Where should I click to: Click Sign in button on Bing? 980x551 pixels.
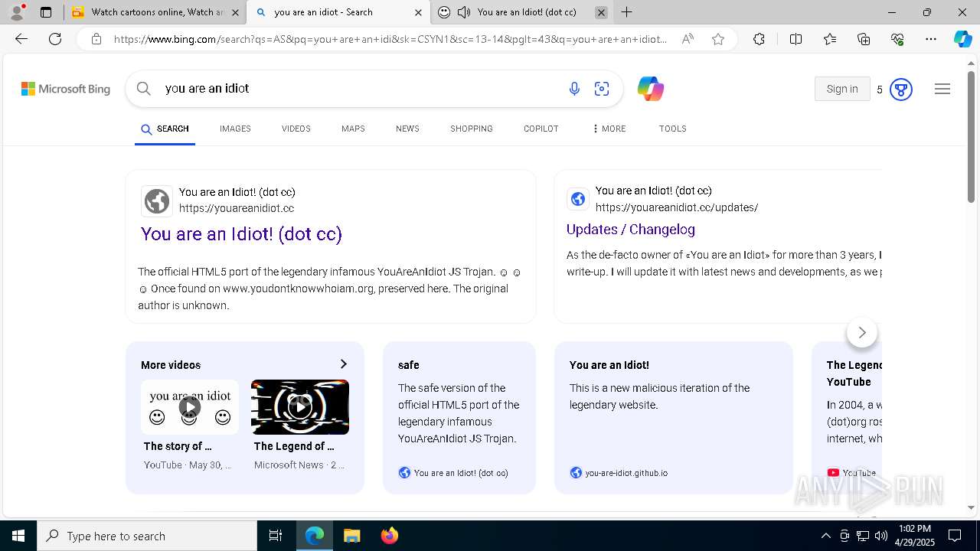[842, 89]
